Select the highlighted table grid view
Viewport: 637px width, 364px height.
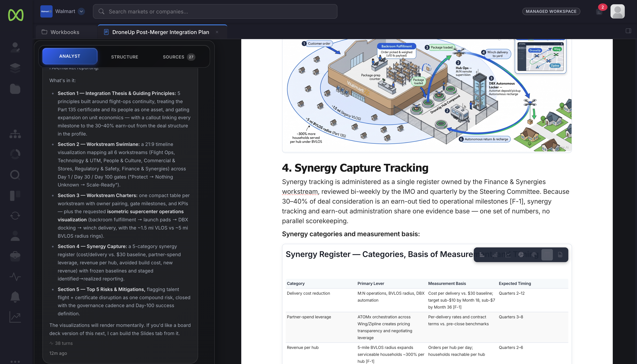(547, 255)
